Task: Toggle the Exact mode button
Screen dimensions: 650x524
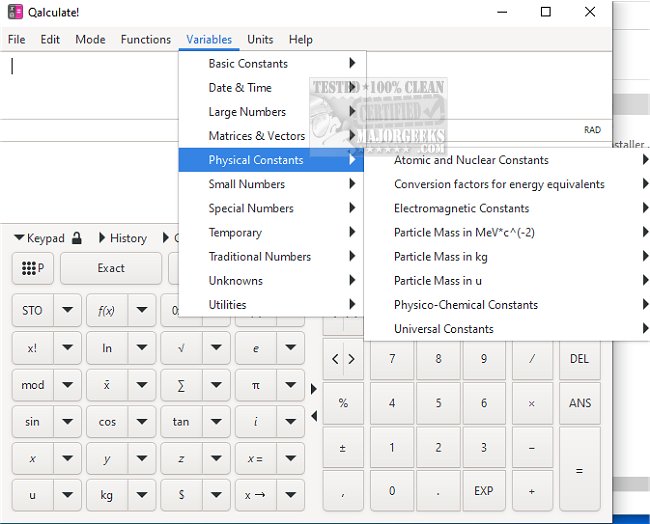Action: tap(111, 268)
